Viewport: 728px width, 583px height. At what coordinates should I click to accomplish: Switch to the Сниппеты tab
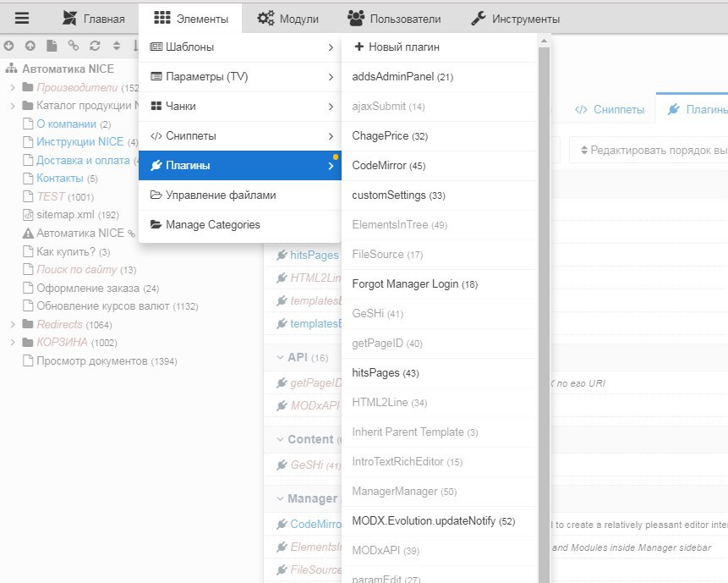point(610,110)
